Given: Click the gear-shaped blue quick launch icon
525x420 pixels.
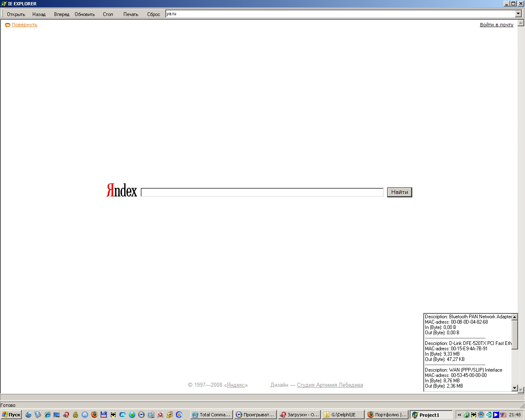Looking at the screenshot, I should [179, 415].
